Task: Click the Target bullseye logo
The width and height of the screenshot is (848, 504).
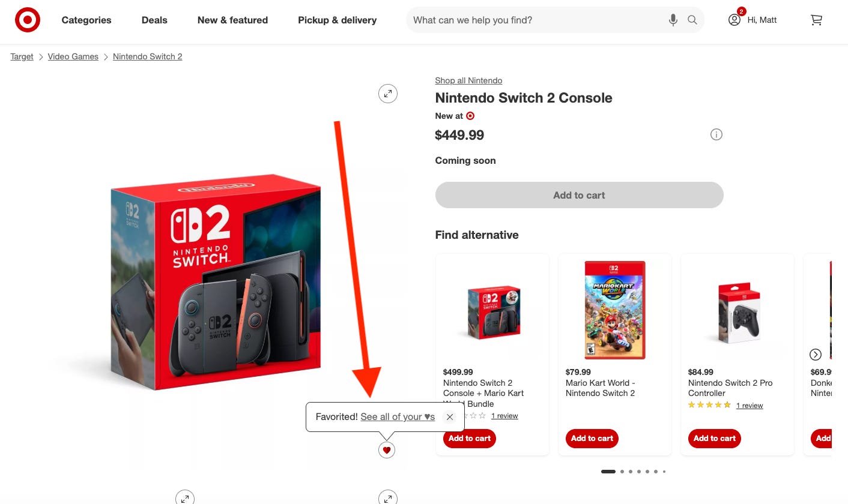Action: click(28, 19)
